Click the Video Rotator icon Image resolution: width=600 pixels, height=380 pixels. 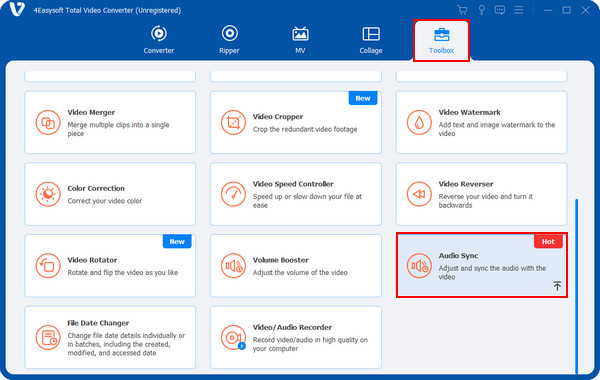[48, 266]
